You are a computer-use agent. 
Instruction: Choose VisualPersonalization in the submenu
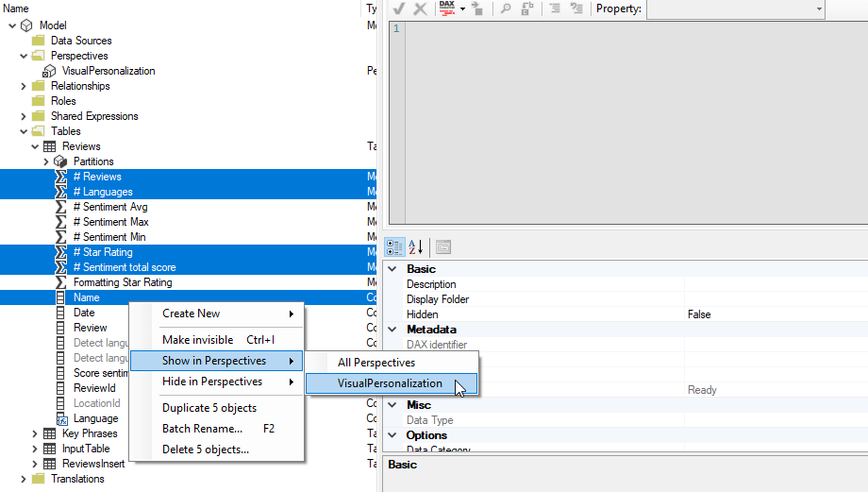pyautogui.click(x=390, y=383)
